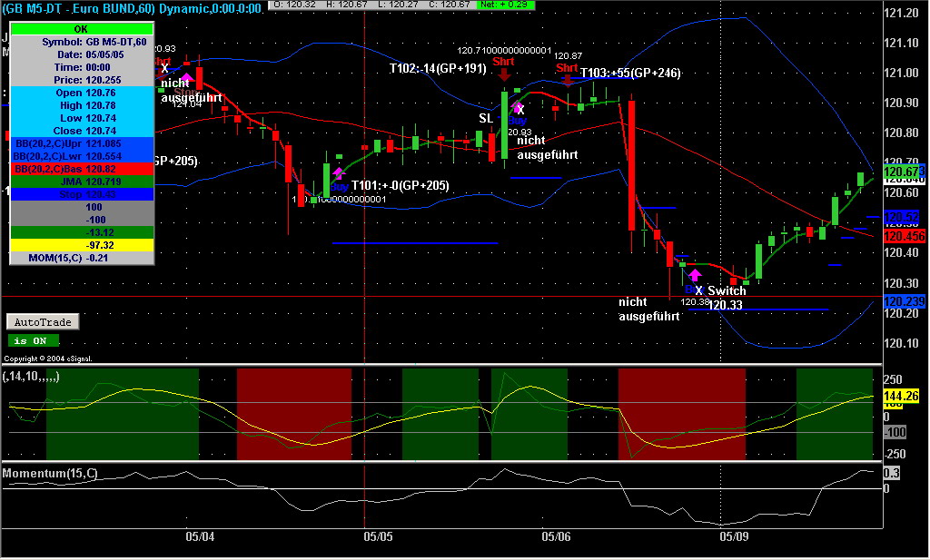Click the green 120.673 last price label

coord(905,172)
